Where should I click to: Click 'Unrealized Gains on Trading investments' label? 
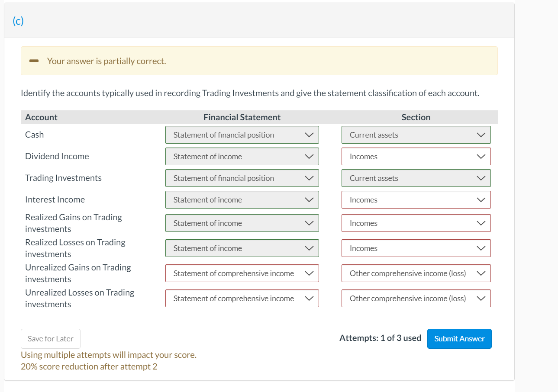point(78,273)
